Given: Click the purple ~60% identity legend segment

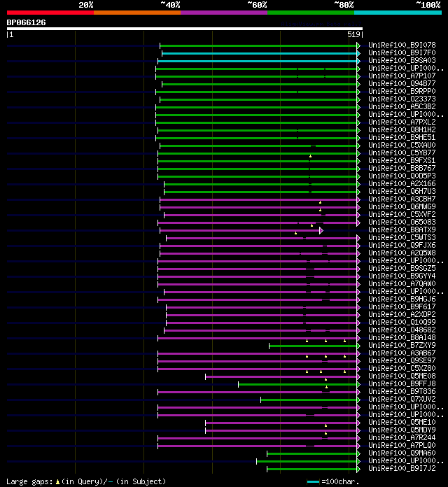Looking at the screenshot, I should pyautogui.click(x=224, y=13).
